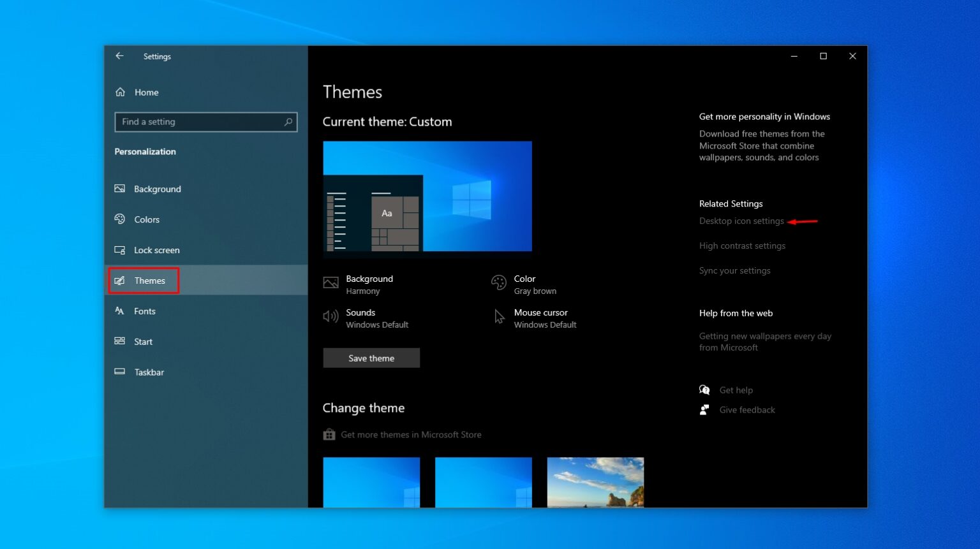The width and height of the screenshot is (980, 549).
Task: Click the Microsoft Store briefcase icon
Action: click(329, 434)
